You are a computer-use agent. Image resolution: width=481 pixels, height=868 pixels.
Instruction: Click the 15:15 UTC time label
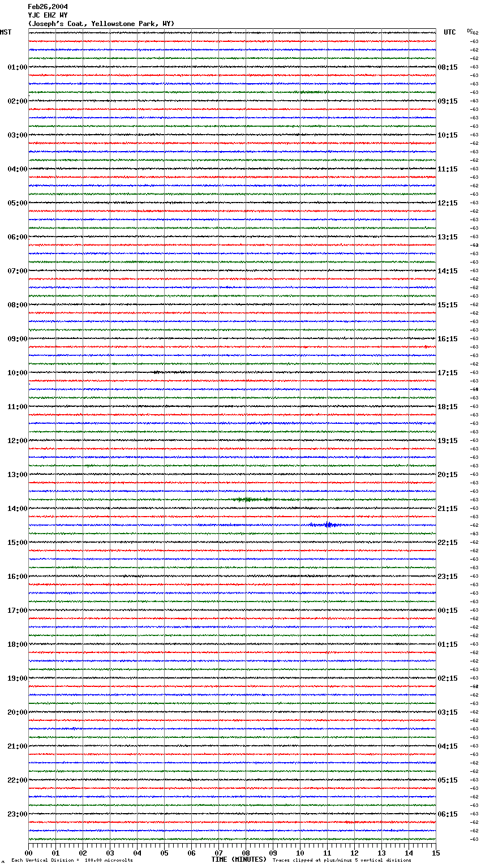tap(448, 305)
